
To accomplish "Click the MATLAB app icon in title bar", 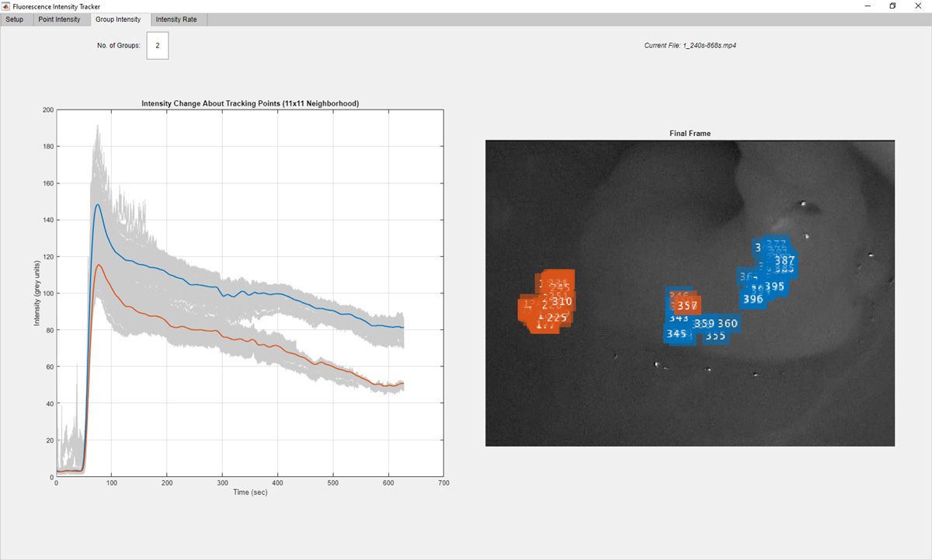I will tap(6, 6).
